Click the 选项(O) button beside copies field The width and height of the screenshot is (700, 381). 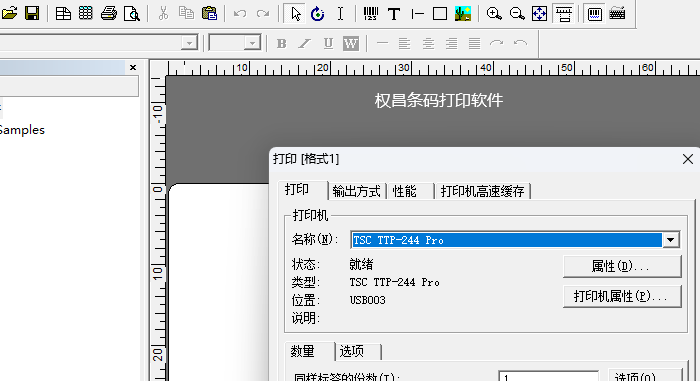click(646, 376)
